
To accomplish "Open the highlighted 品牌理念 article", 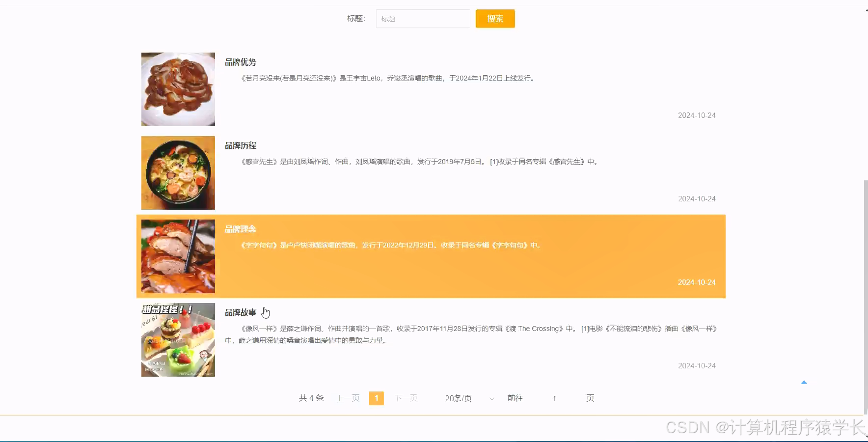I will [x=240, y=228].
